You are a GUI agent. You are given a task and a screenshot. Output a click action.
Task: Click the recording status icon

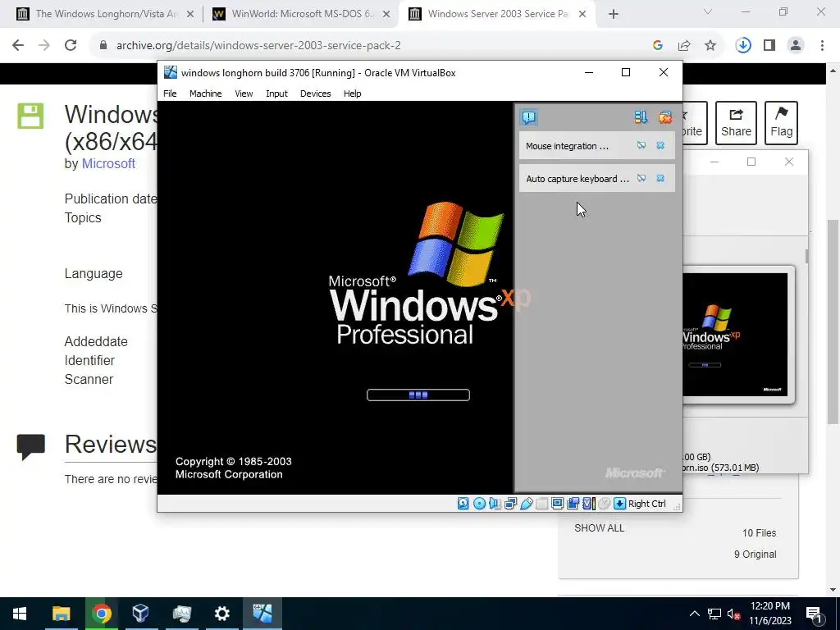coord(573,504)
